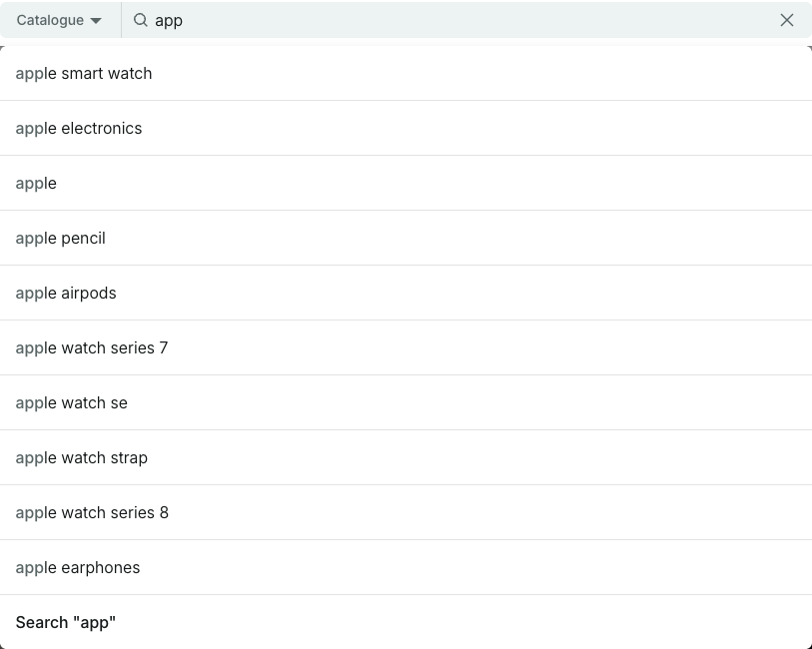Select the "apple electronics" suggestion
Image resolution: width=812 pixels, height=649 pixels.
tap(79, 128)
